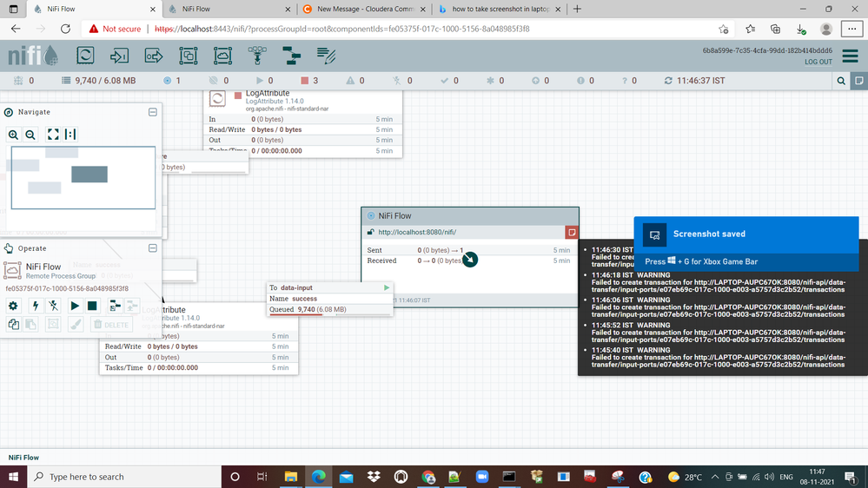The width and height of the screenshot is (868, 488).
Task: Click the http://localhost:8080/nifi/ URL text
Action: (x=417, y=233)
